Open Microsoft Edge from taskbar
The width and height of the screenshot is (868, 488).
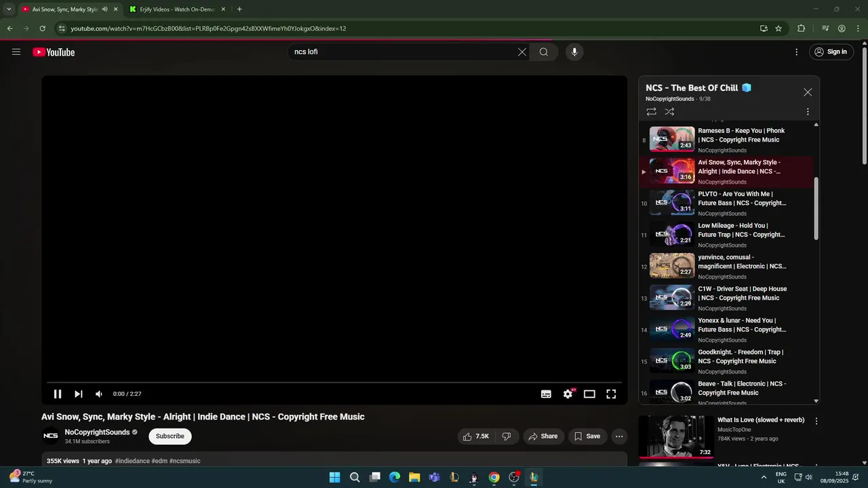click(395, 477)
